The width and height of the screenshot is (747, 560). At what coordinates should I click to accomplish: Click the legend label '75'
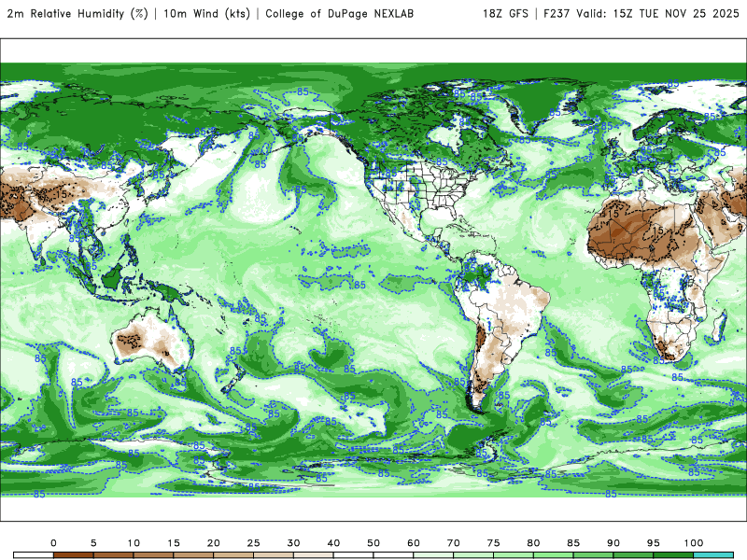click(494, 543)
